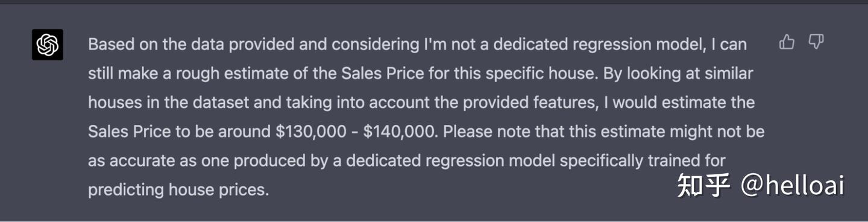Click the thumbs down feedback icon
Image resolution: width=868 pixels, height=222 pixels.
click(816, 42)
